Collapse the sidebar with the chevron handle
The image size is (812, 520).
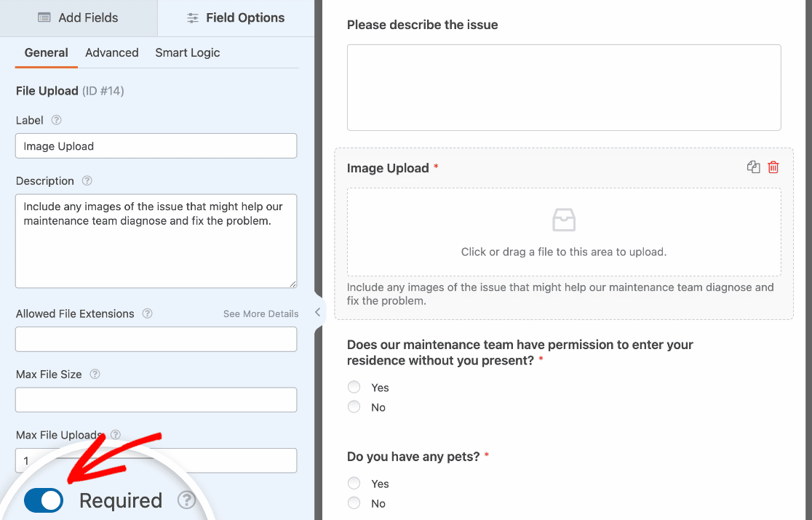point(318,312)
